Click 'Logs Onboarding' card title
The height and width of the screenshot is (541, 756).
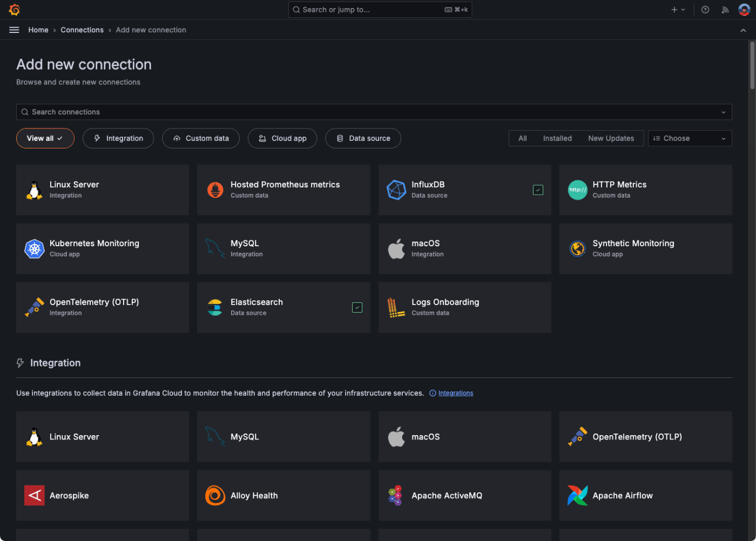445,302
